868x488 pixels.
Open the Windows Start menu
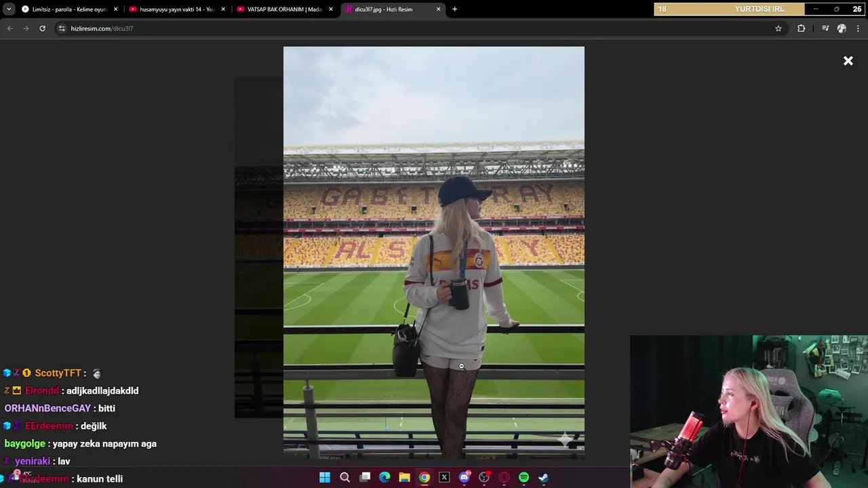click(325, 477)
